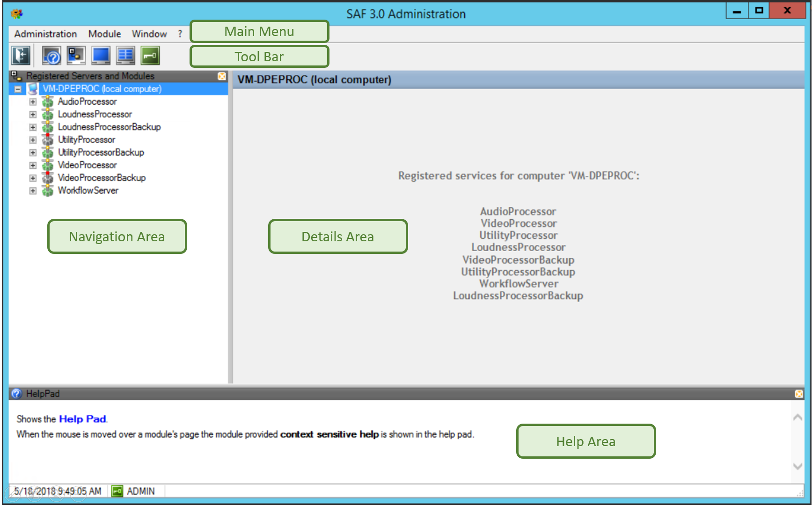Click the exit door toolbar icon

coord(21,56)
